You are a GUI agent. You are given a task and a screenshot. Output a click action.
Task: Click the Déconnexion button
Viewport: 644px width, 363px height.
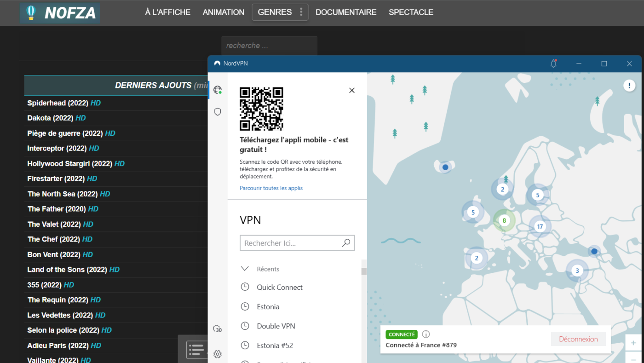[578, 339]
